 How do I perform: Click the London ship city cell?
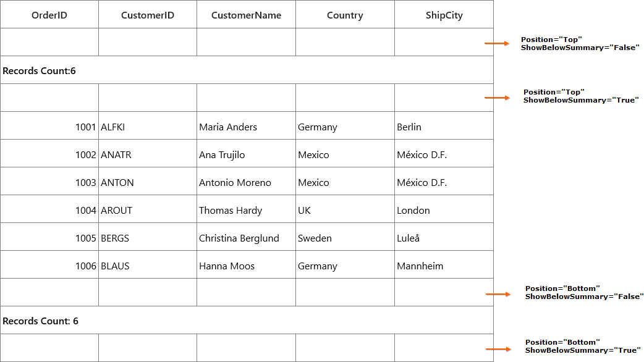(x=444, y=209)
